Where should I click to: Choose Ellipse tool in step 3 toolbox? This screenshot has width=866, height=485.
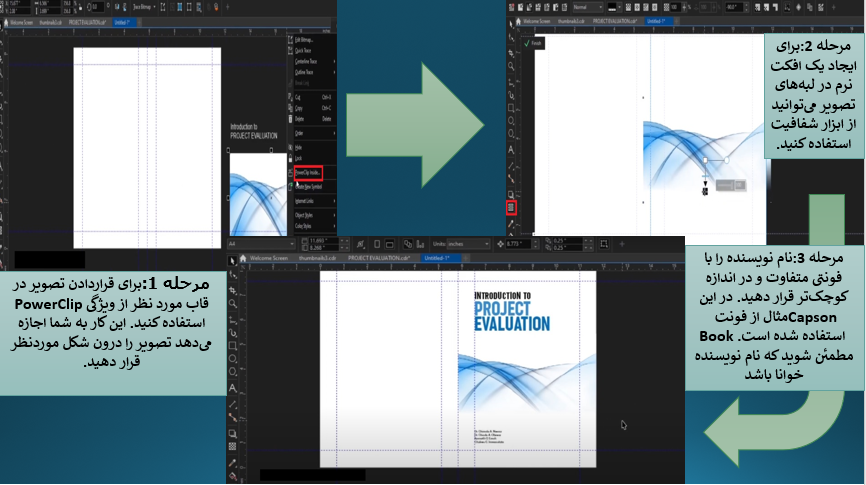pyautogui.click(x=233, y=359)
